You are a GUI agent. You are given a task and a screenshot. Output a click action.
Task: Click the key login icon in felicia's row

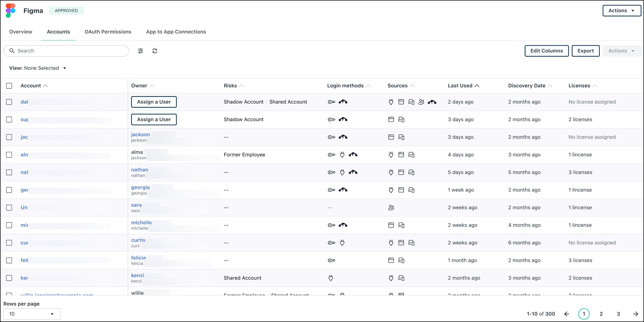click(331, 260)
